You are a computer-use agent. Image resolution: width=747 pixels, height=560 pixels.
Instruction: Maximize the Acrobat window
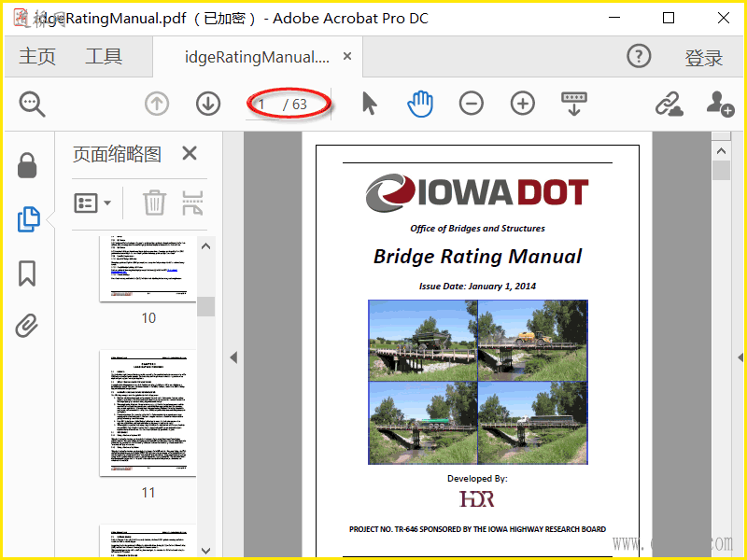pos(669,18)
